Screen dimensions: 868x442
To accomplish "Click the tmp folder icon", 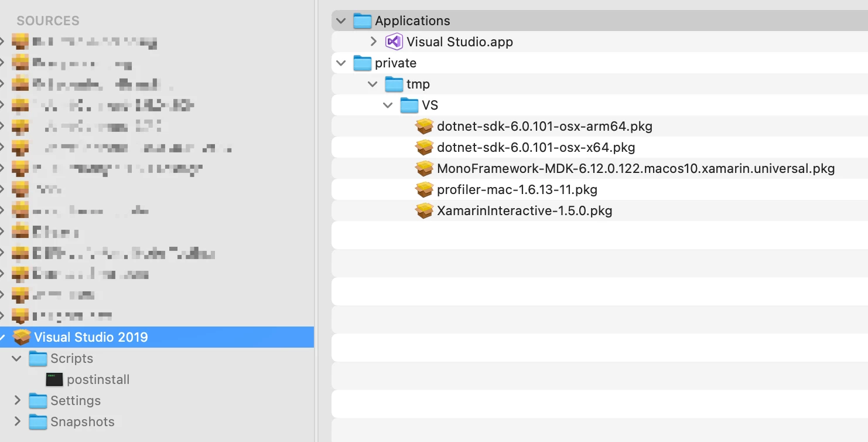I will pos(394,84).
